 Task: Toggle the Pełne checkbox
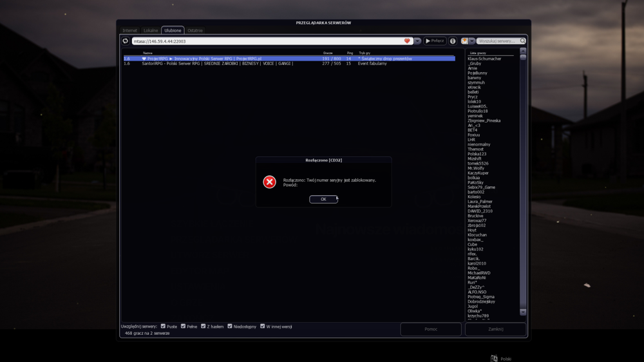coord(183,327)
